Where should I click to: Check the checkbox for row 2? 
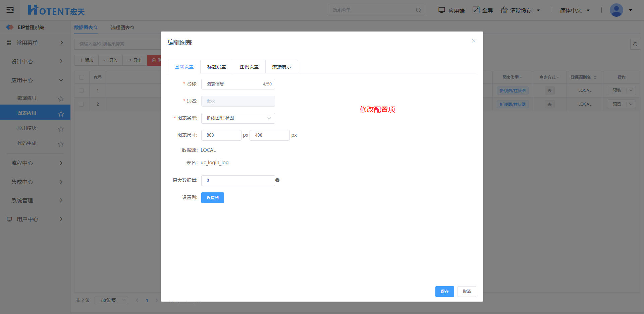click(81, 104)
